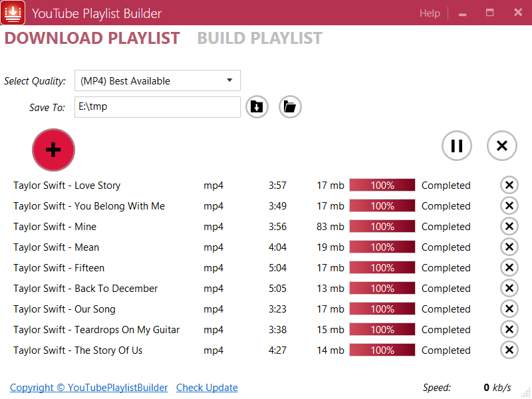
Task: Remove Taylor Swift - The Story Of Us
Action: (509, 350)
